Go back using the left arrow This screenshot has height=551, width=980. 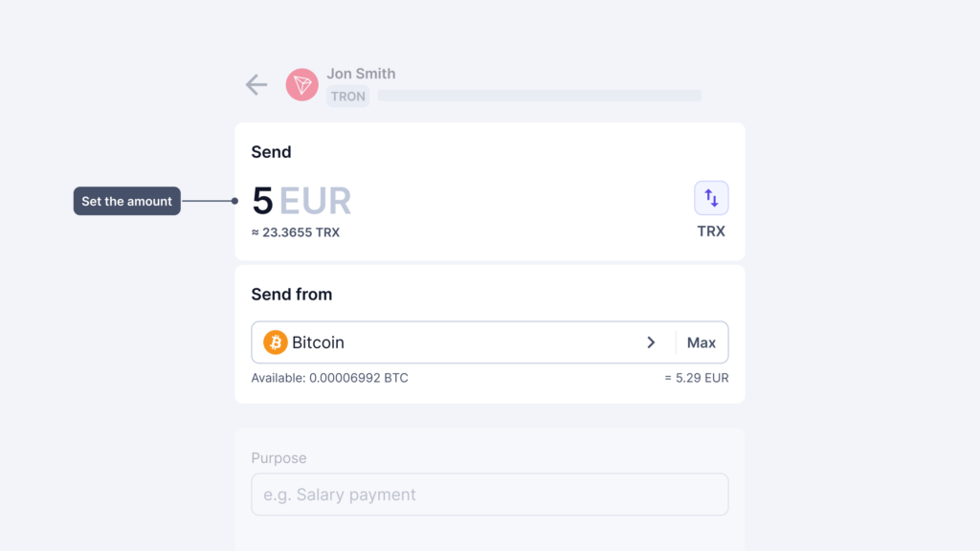[256, 84]
